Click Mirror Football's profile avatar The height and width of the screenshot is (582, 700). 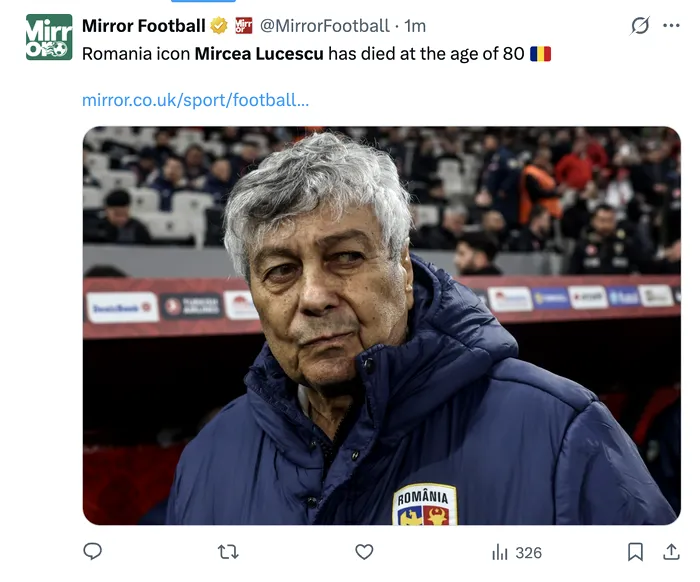coord(49,37)
